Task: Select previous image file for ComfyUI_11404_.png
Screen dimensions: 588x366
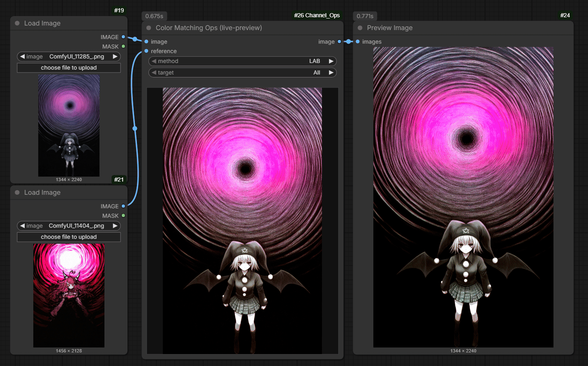Action: 22,226
